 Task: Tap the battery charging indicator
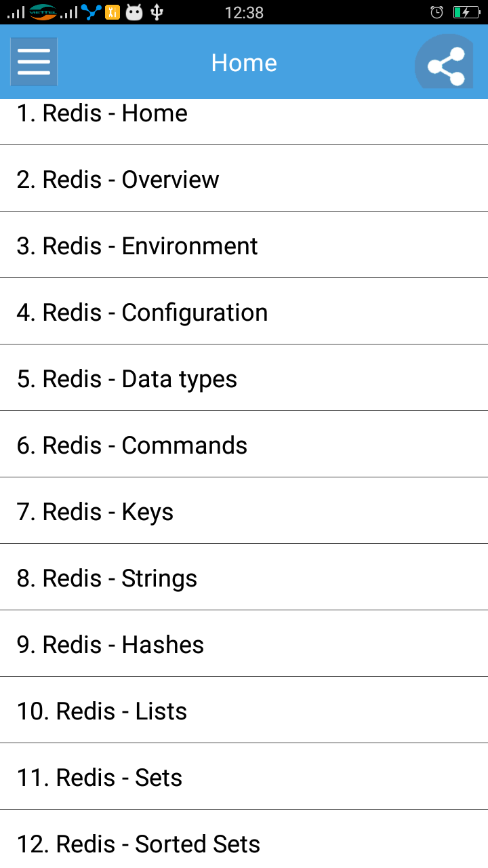(466, 12)
